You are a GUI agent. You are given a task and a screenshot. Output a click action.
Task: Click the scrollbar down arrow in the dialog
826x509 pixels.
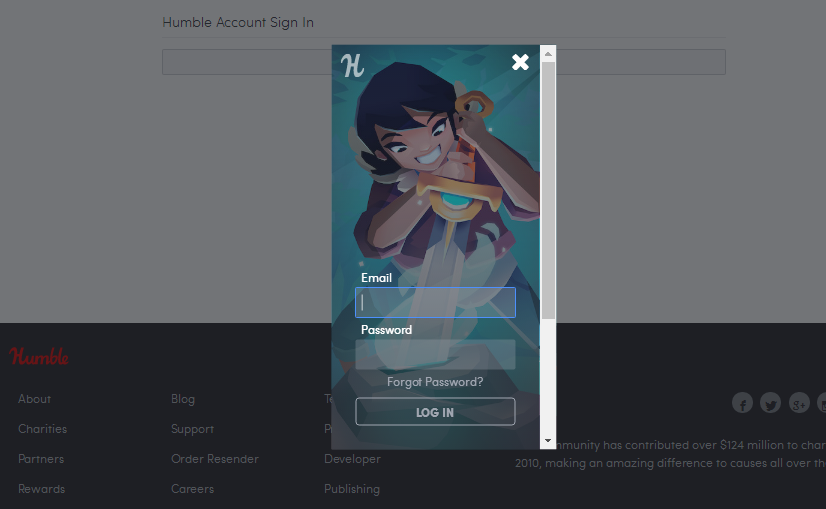point(548,441)
